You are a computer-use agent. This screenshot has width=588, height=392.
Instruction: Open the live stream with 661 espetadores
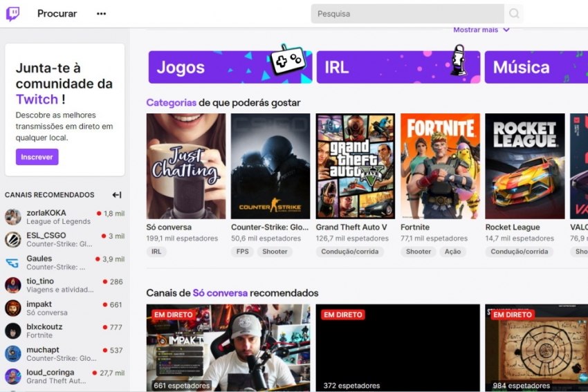228,348
